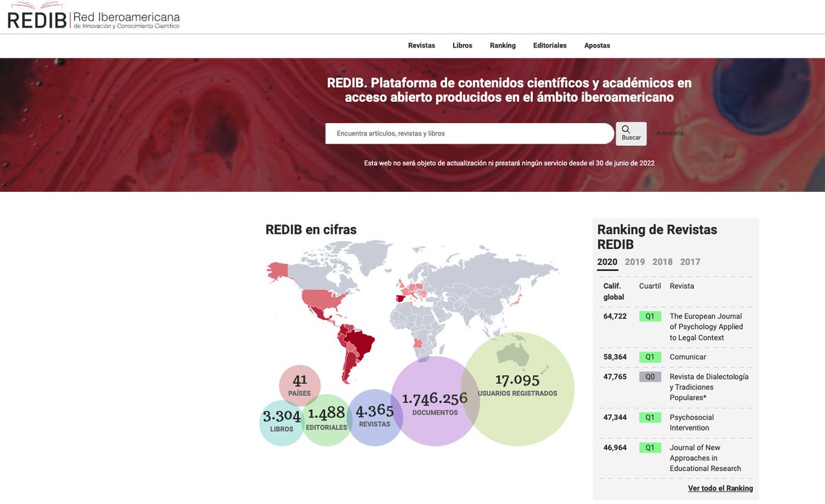Switch to the 2019 ranking tab
Screen dimensions: 825x504
pos(635,262)
